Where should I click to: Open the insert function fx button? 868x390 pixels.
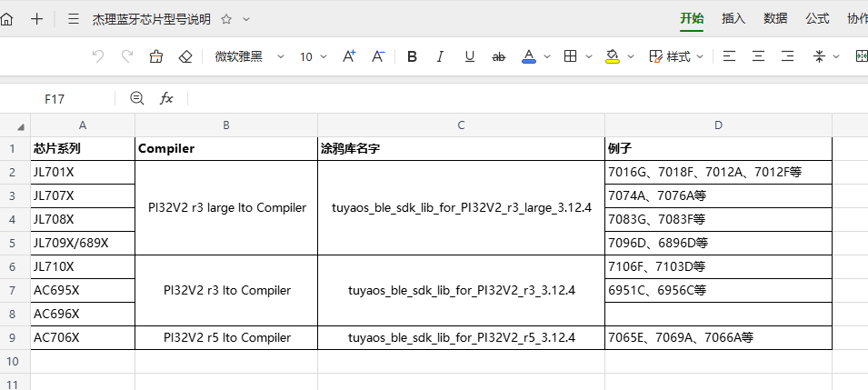166,98
